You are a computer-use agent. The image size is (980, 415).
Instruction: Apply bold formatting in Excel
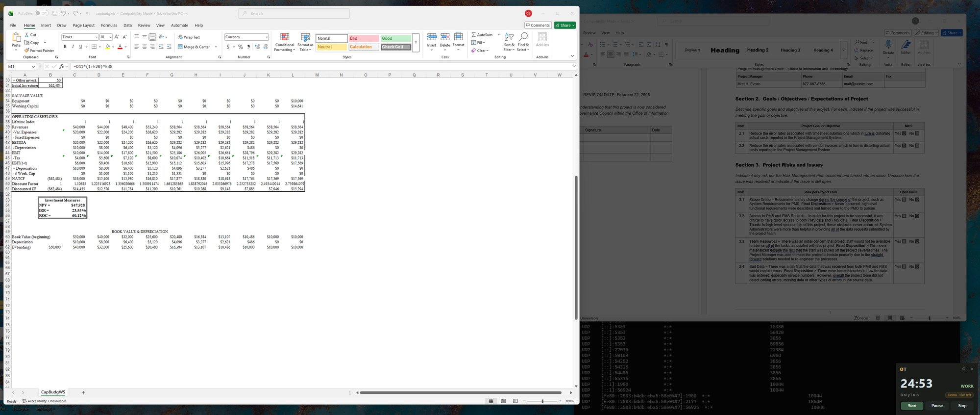(65, 47)
